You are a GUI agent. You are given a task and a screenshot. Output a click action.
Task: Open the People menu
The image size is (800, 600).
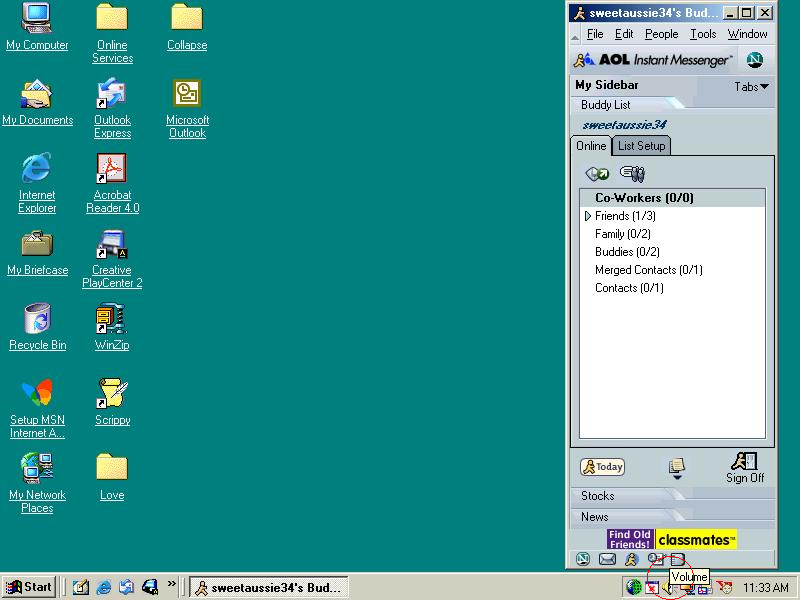(x=661, y=34)
